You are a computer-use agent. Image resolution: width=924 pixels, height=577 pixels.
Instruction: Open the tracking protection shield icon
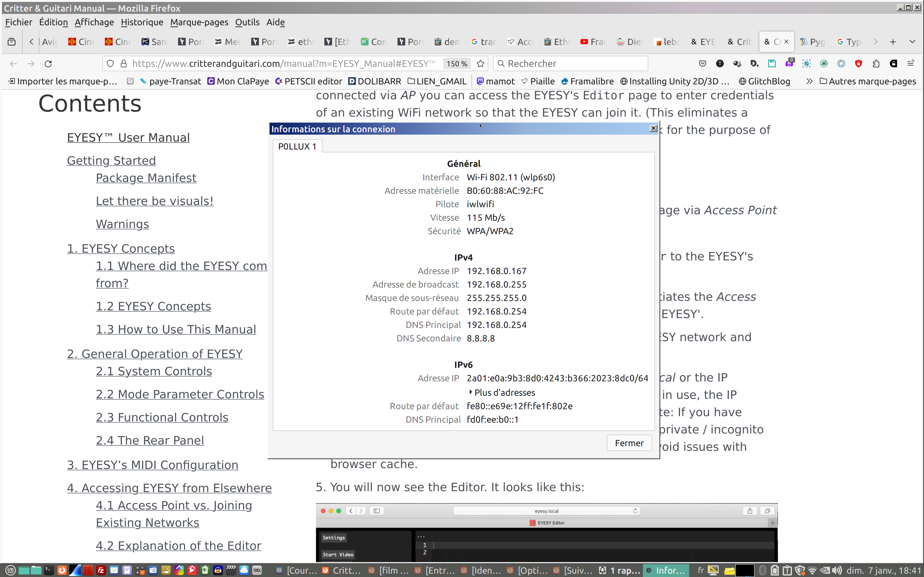click(x=110, y=64)
